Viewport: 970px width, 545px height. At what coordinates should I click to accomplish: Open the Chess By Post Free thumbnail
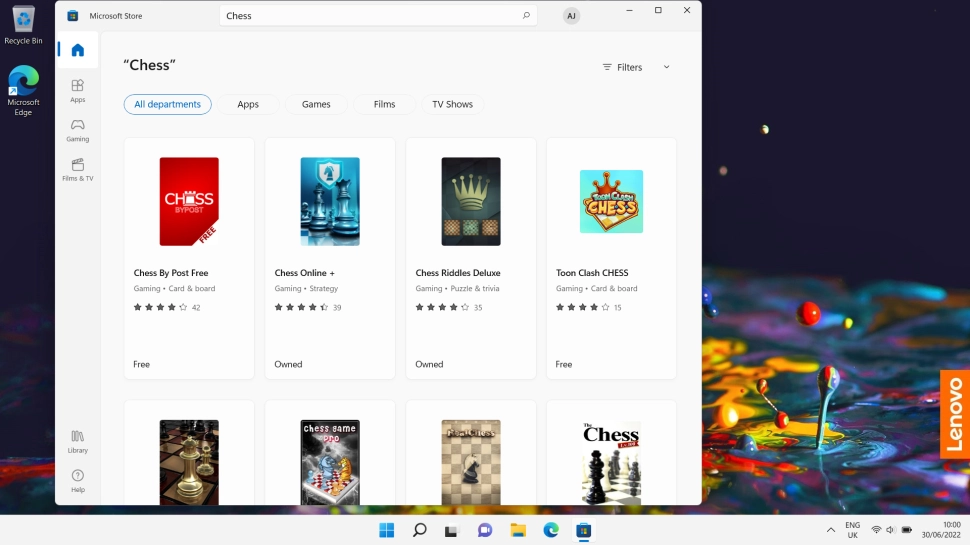point(189,202)
